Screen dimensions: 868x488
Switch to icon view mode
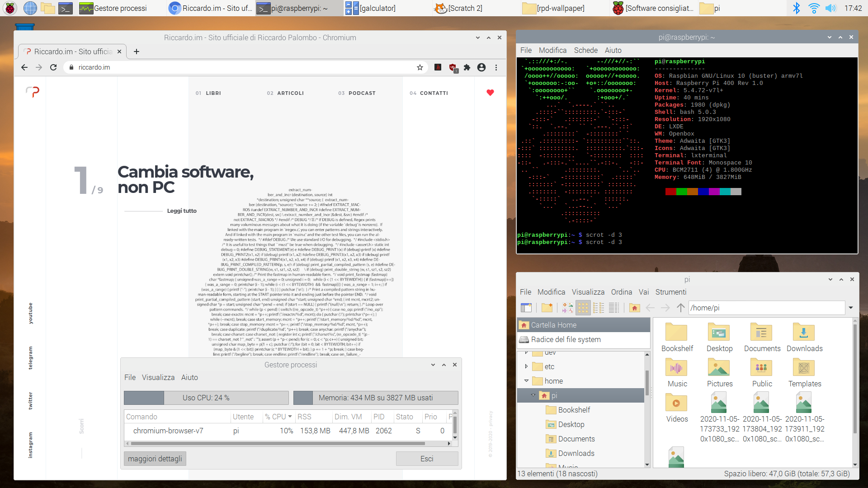coord(583,308)
